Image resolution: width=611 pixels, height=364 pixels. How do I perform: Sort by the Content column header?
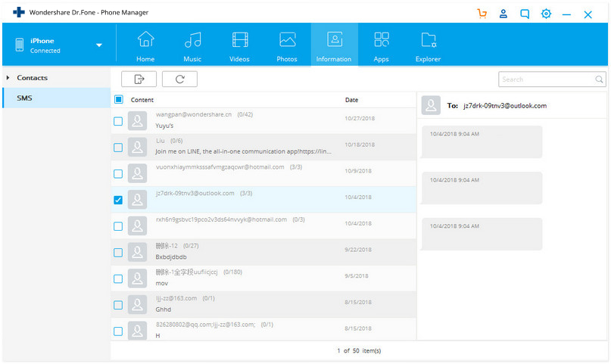point(142,100)
